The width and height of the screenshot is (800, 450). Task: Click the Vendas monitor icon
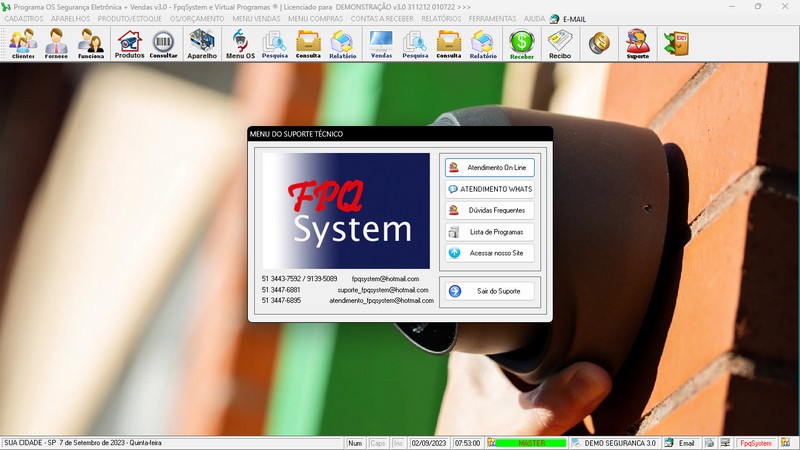coord(381,44)
